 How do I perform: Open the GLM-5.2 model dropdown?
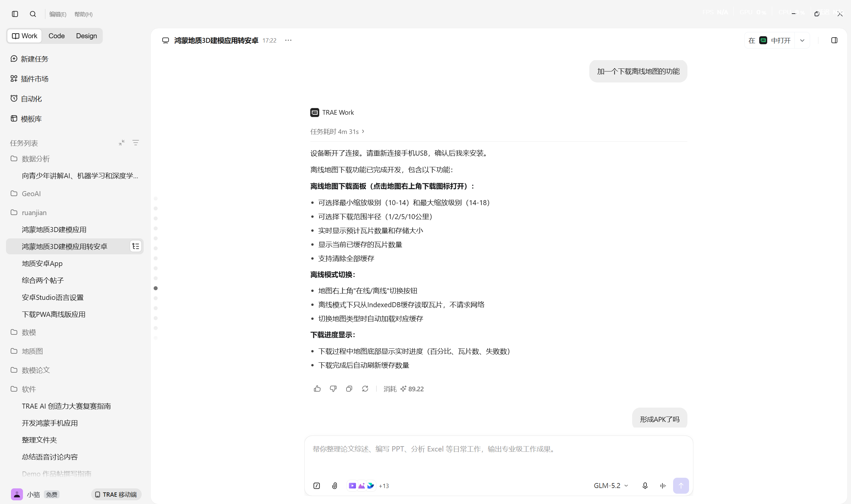(611, 486)
